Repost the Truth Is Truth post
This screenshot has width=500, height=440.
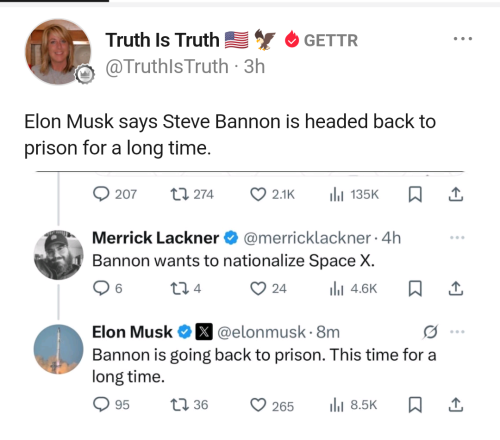coord(180,194)
